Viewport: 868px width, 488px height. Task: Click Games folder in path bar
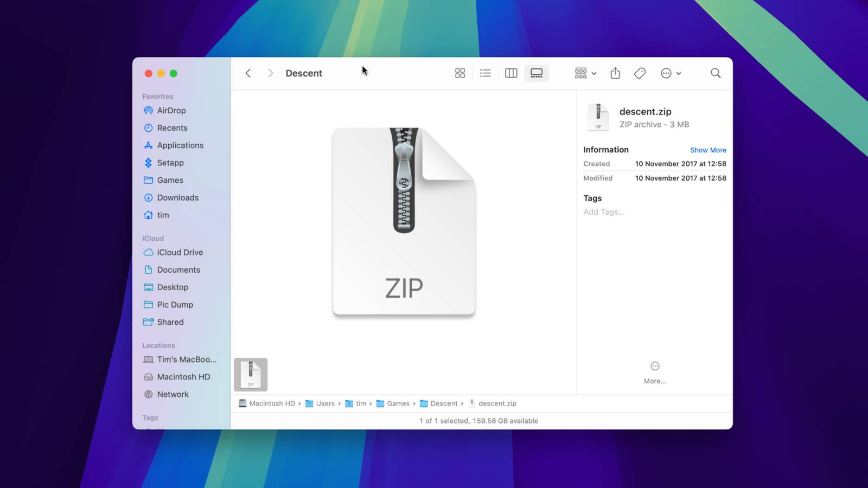click(398, 403)
